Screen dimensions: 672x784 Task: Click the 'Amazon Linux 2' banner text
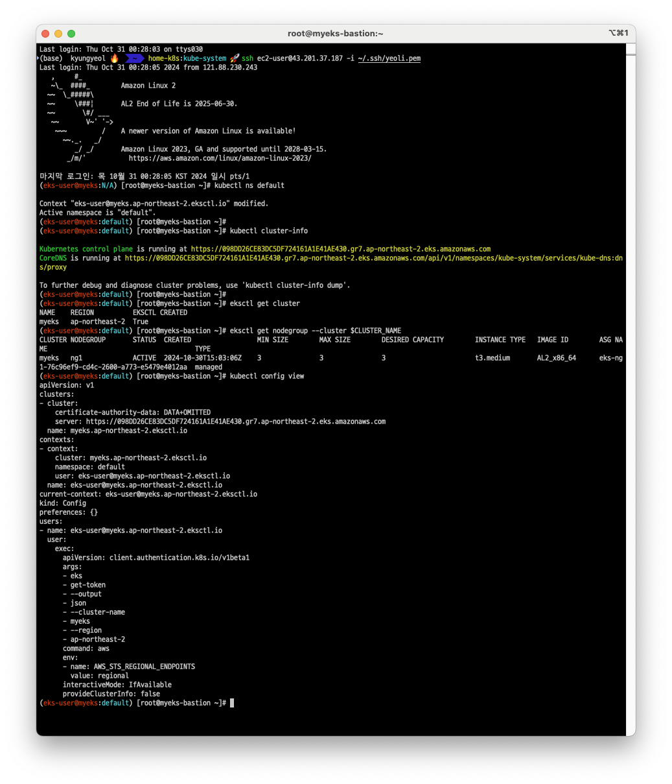pyautogui.click(x=148, y=86)
